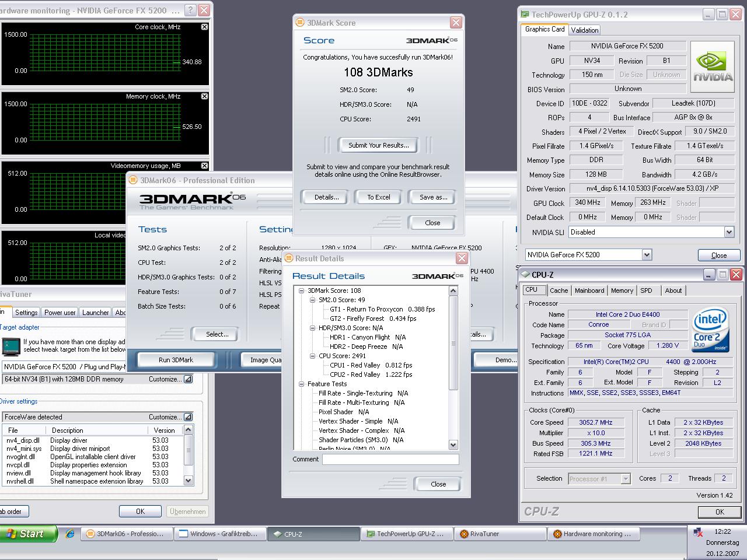The image size is (747, 560).
Task: Click the Run 3DMark button
Action: coord(176,360)
